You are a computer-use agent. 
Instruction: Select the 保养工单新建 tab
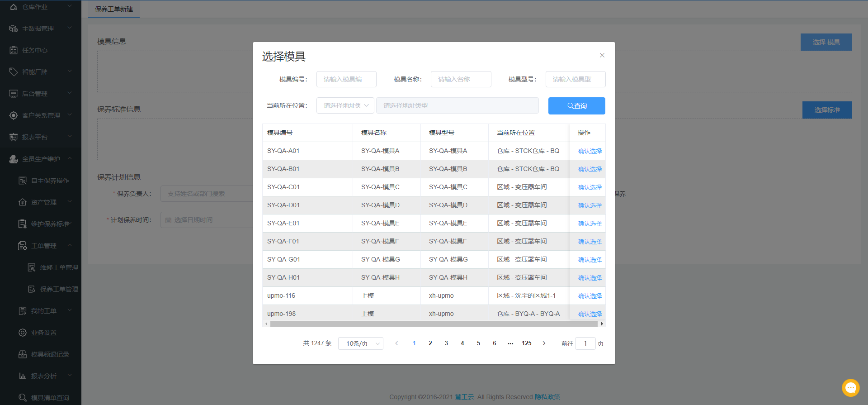(114, 9)
